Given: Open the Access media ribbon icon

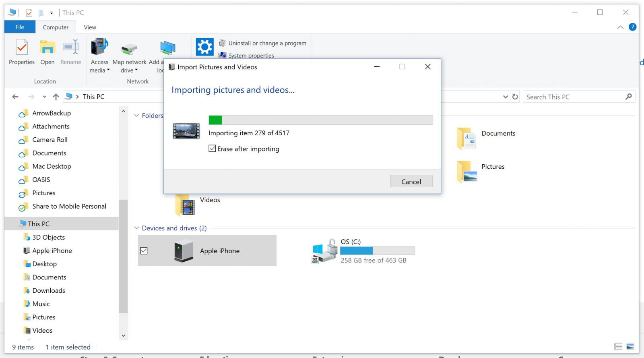Looking at the screenshot, I should pos(99,47).
